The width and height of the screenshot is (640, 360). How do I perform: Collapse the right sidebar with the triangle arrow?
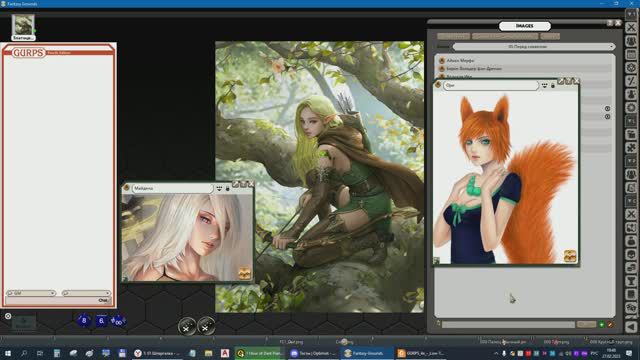(631, 327)
